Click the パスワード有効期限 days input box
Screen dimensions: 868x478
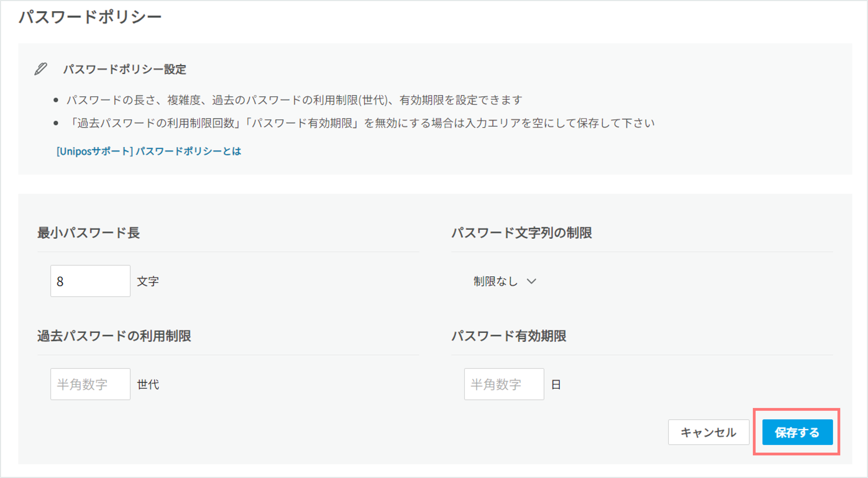(504, 384)
